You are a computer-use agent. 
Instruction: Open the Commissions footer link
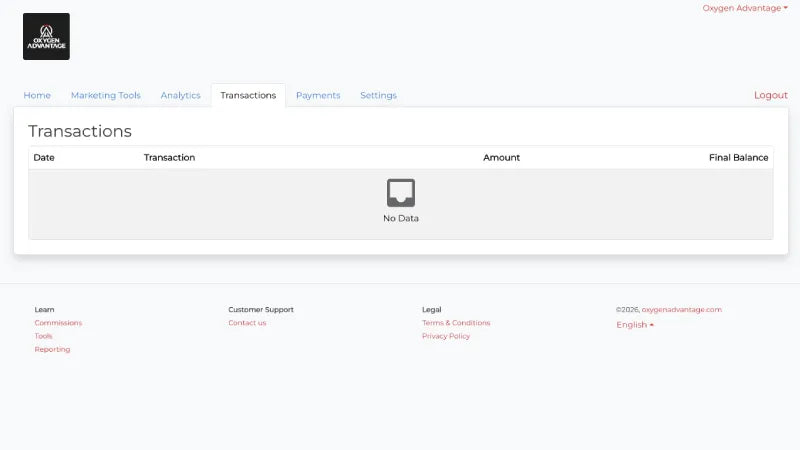click(x=58, y=323)
